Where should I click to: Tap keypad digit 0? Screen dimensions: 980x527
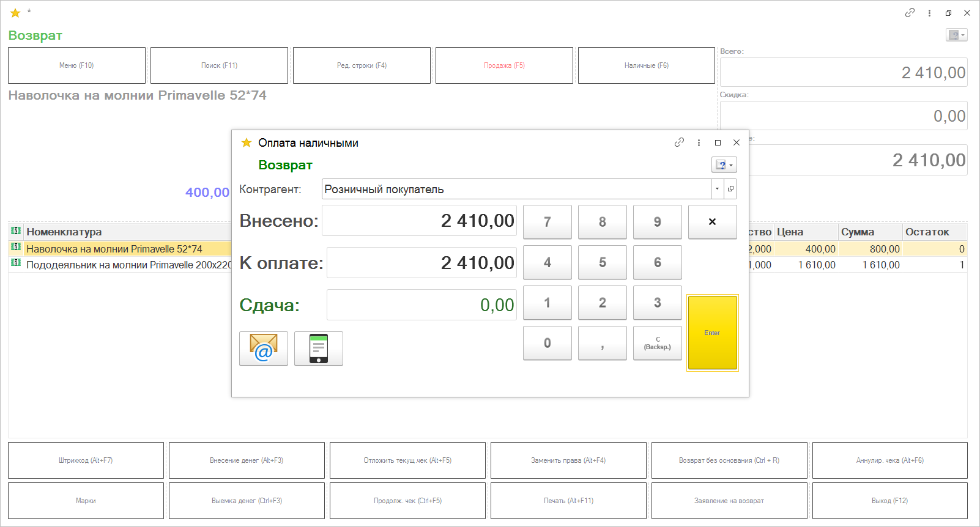click(x=548, y=343)
